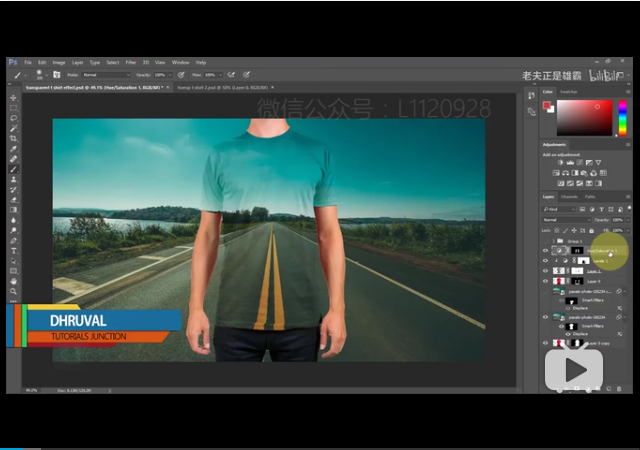Switch to the Paths tab
The image size is (640, 450).
(x=590, y=197)
